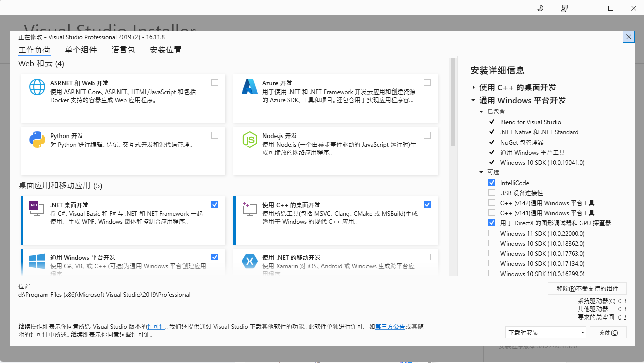Switch to the 单个组件 tab
The height and width of the screenshot is (363, 644).
click(81, 50)
